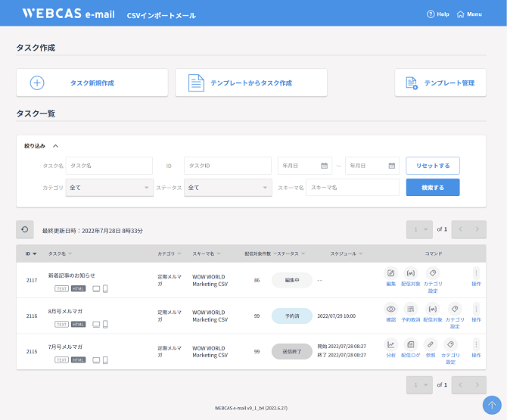Open the Help menu in header
This screenshot has height=420, width=507.
point(438,14)
